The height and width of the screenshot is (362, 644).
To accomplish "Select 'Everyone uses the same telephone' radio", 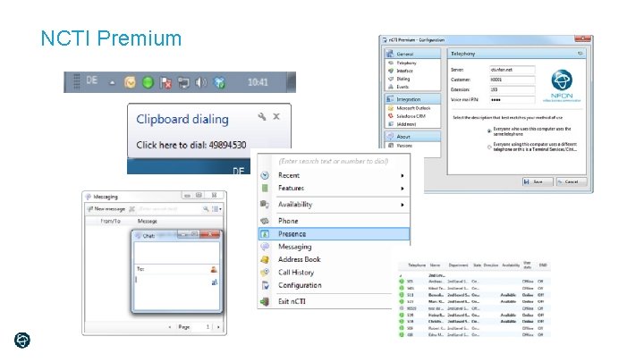I will tap(489, 130).
